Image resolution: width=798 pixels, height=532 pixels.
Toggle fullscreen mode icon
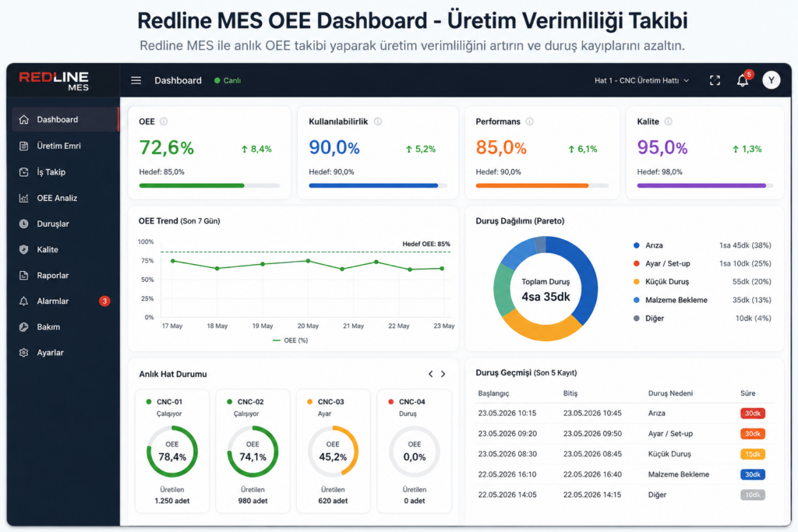point(715,80)
